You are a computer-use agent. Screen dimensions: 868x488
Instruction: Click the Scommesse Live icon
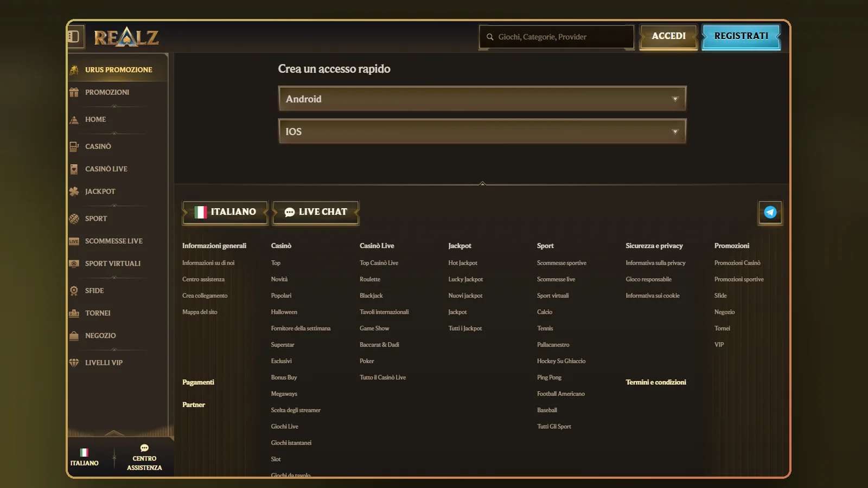tap(74, 241)
